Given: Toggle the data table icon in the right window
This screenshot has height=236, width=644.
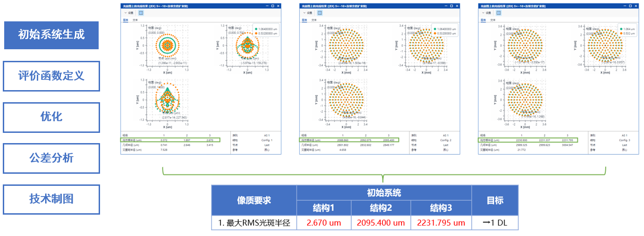Looking at the screenshot, I should [498, 13].
